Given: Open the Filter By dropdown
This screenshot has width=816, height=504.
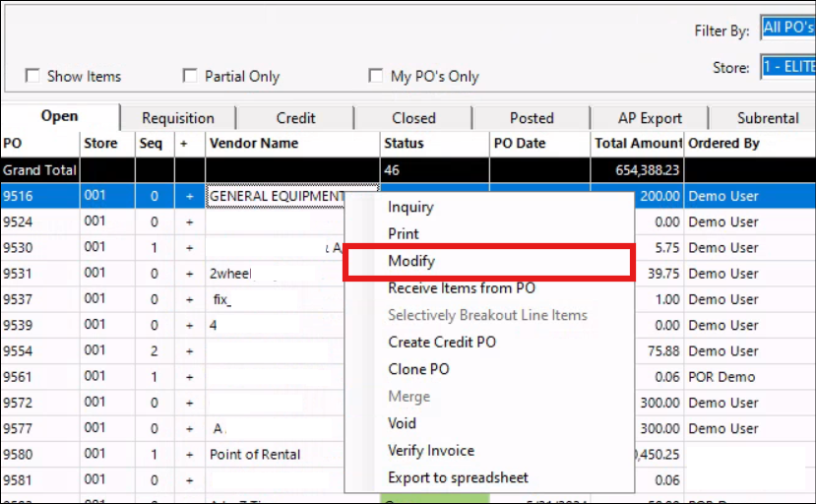Looking at the screenshot, I should (786, 29).
